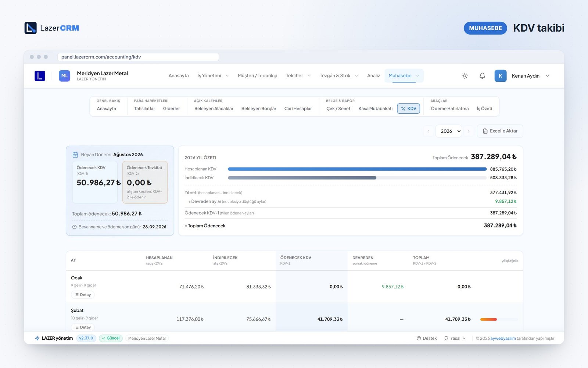
Task: Switch to the Giderler tab
Action: 171,109
